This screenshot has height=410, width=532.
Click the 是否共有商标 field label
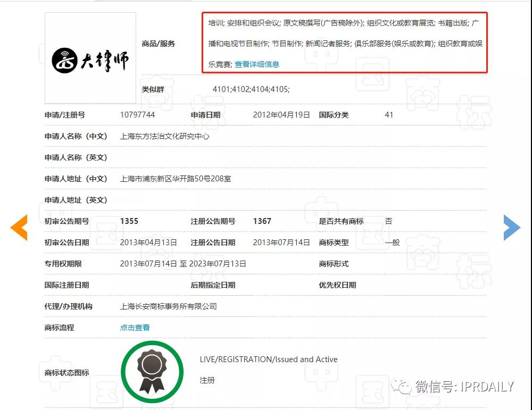click(341, 221)
